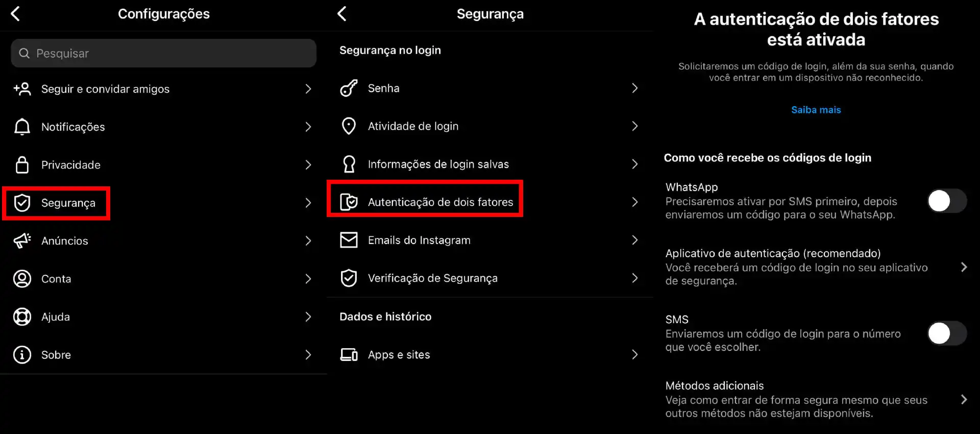Toggle the WhatsApp login code switch
The width and height of the screenshot is (980, 434).
point(947,201)
